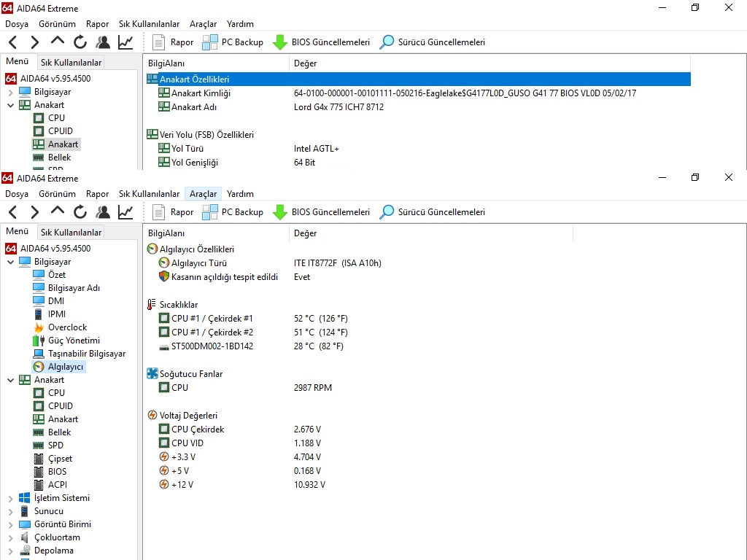Screen dimensions: 747x560
Task: Switch to Sık Kullanılanlar tab in upper window
Action: point(71,63)
